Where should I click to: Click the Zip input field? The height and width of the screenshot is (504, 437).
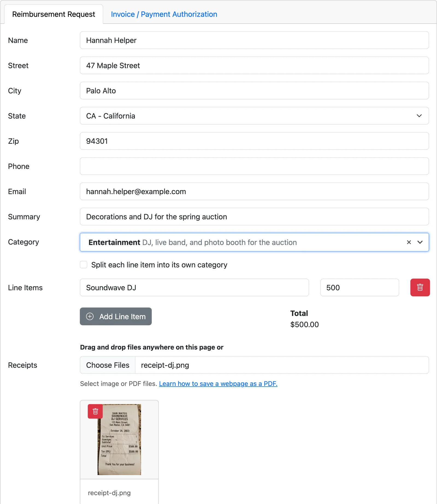tap(254, 141)
